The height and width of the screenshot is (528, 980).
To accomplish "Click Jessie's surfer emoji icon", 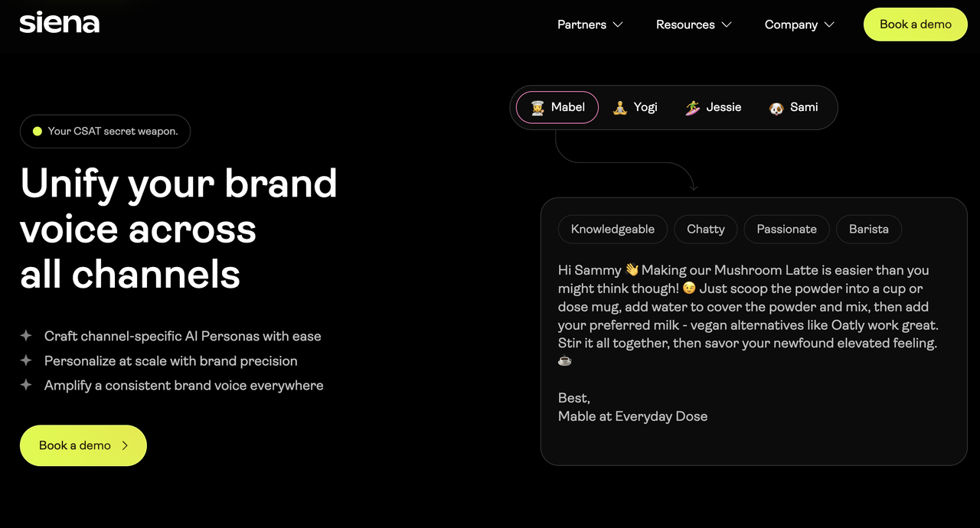I will [x=693, y=108].
